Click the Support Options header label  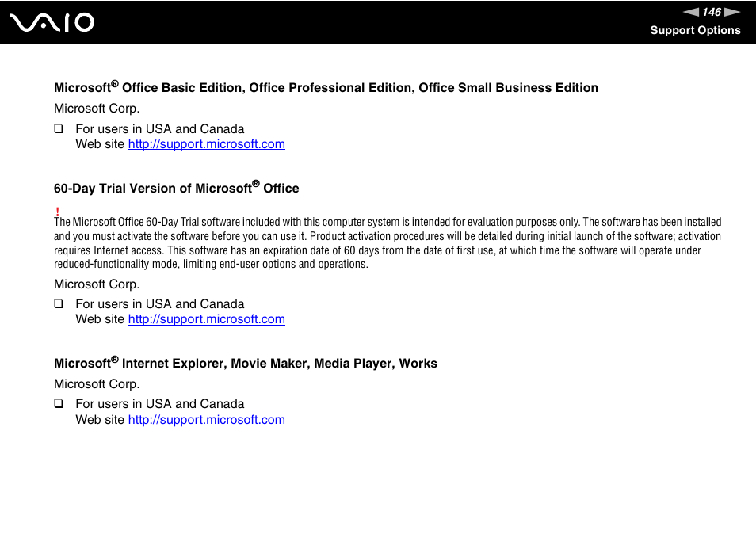(695, 30)
